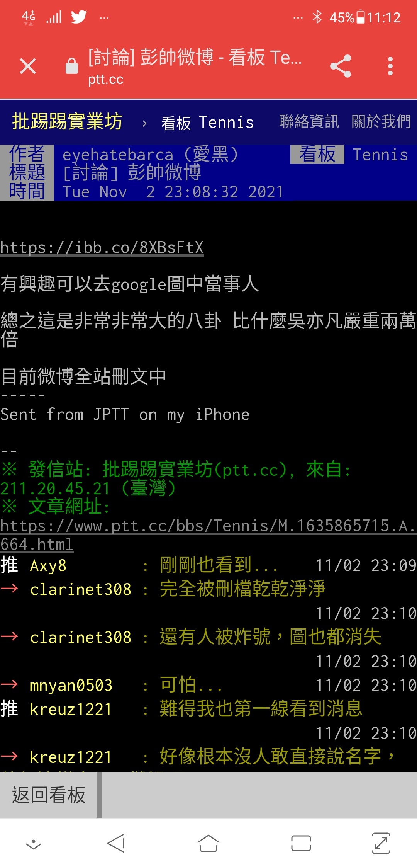Go to 看板 Tennis board link
Viewport: 417px width, 868px height.
(207, 123)
